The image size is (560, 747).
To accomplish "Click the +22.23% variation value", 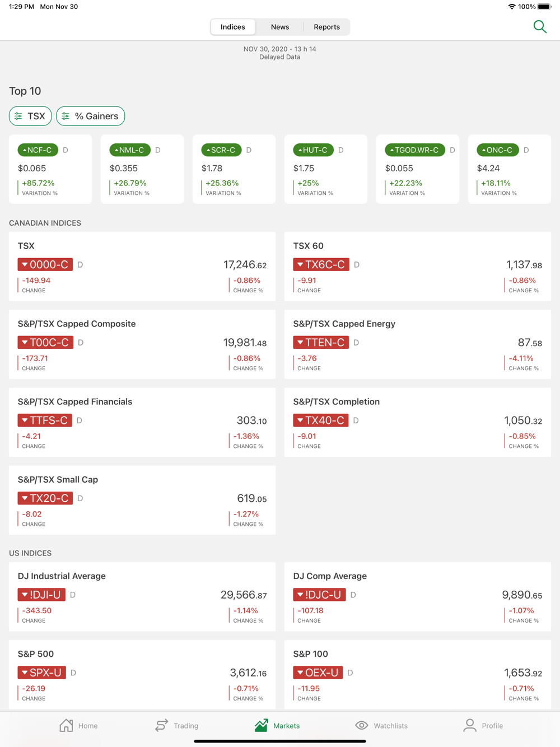I will tap(406, 183).
